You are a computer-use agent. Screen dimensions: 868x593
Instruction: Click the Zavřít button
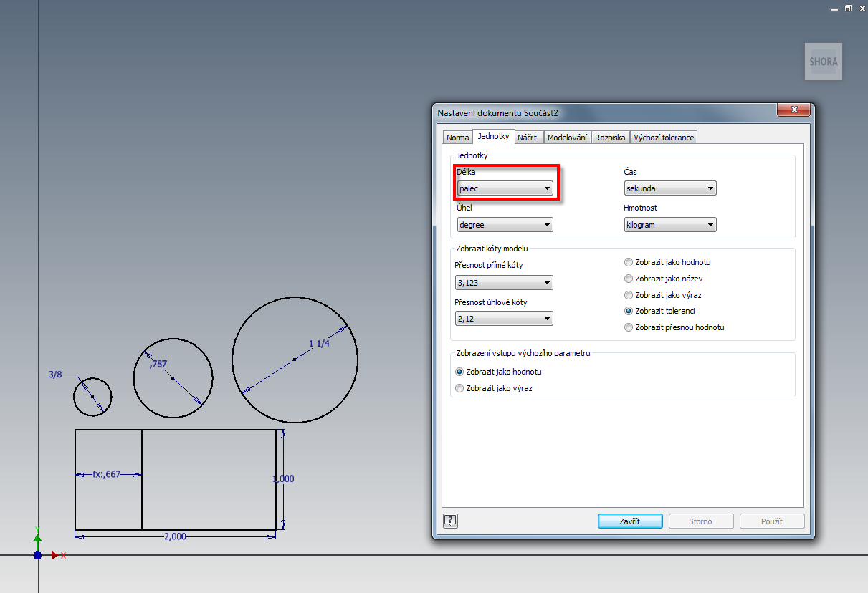pos(630,521)
